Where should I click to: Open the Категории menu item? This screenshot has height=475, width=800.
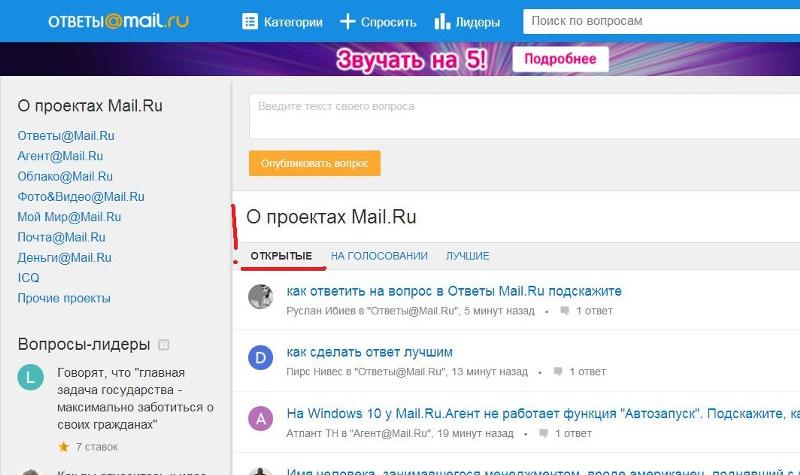tap(293, 22)
